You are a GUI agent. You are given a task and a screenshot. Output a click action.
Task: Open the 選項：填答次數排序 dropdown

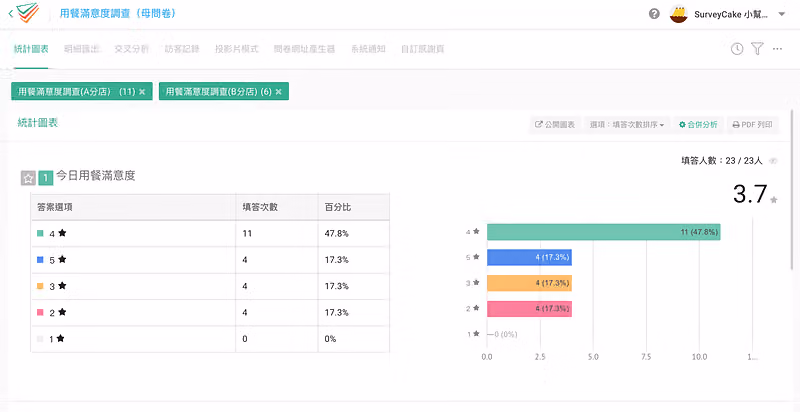point(627,124)
